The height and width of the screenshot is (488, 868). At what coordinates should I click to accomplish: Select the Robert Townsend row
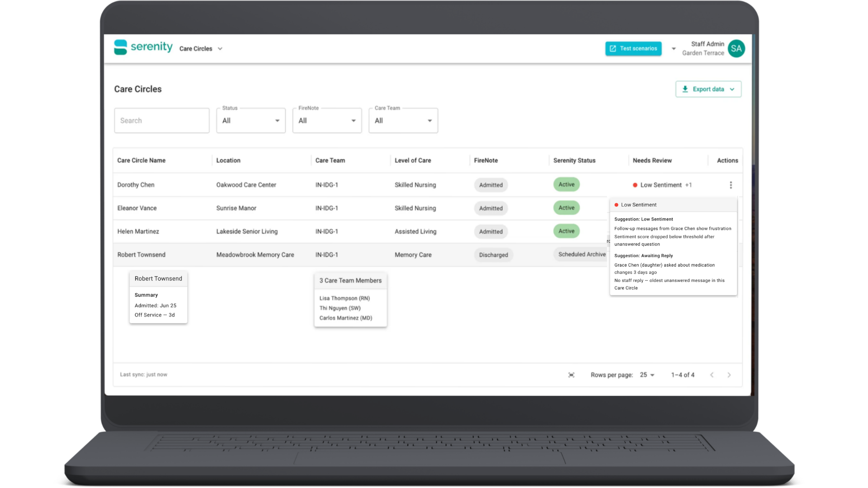[360, 255]
